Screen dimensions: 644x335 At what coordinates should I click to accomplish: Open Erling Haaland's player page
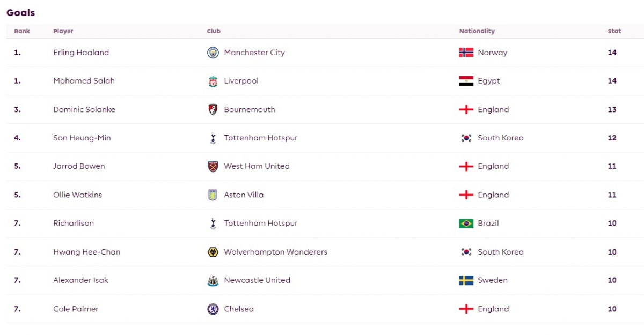[81, 53]
